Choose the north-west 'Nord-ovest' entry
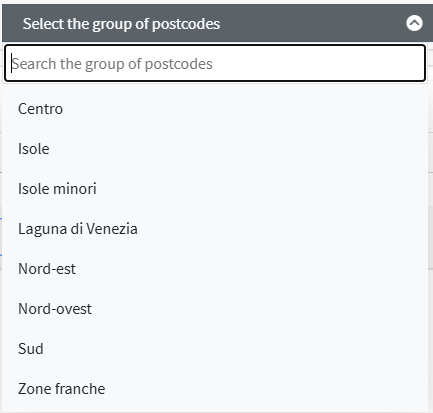Screen dimensions: 433x413 point(215,309)
